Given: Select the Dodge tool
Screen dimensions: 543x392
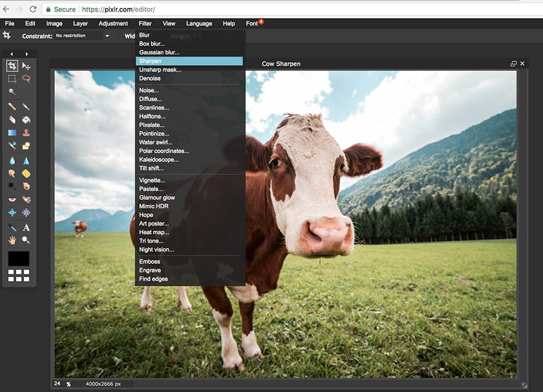Looking at the screenshot, I should (x=12, y=186).
